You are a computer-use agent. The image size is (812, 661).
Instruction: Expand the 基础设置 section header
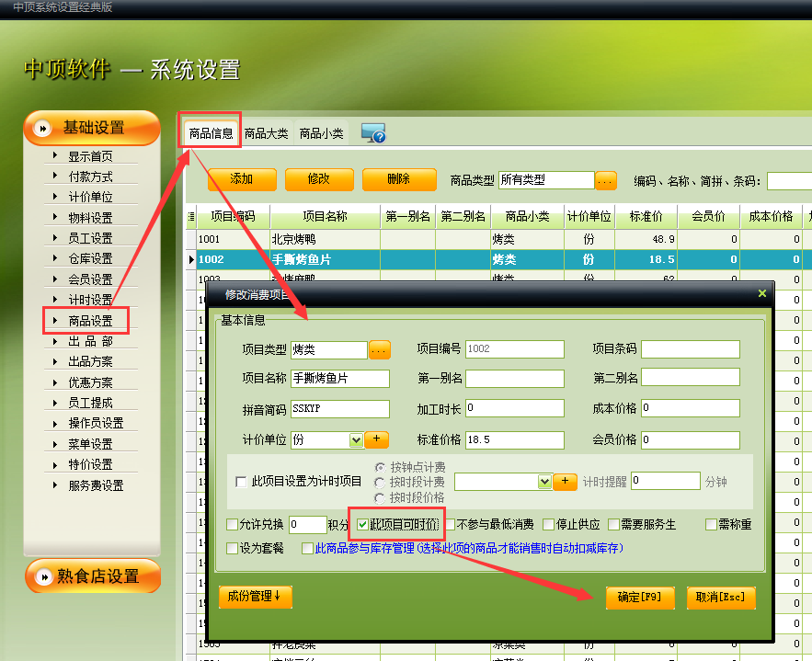pyautogui.click(x=92, y=128)
